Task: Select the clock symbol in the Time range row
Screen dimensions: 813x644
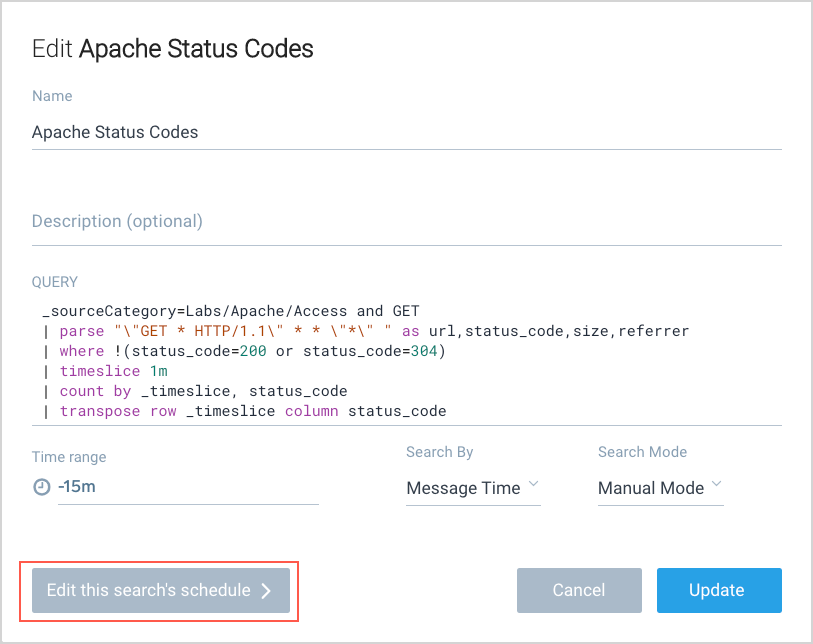Action: tap(39, 488)
